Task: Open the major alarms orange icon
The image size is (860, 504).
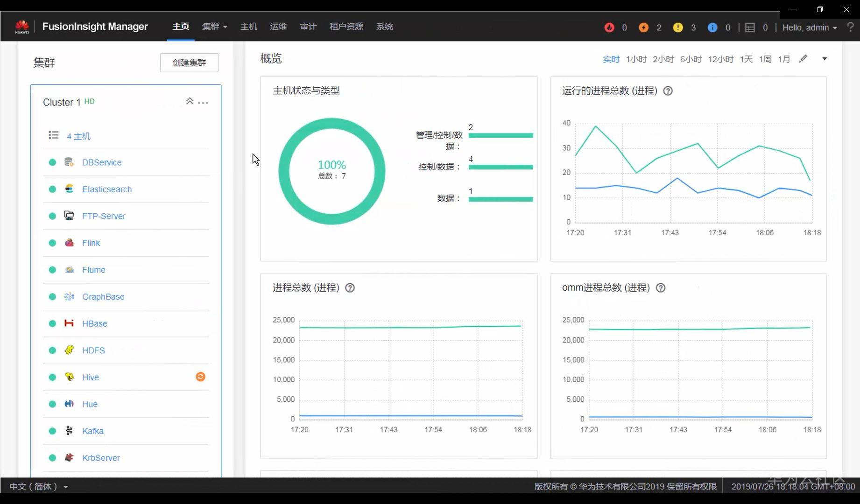Action: pyautogui.click(x=643, y=28)
